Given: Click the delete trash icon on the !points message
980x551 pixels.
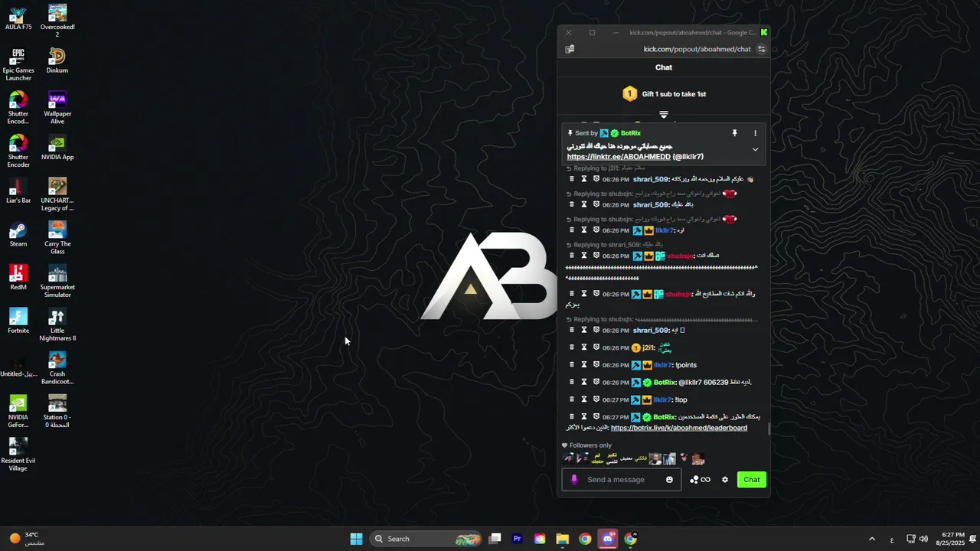Looking at the screenshot, I should (571, 365).
